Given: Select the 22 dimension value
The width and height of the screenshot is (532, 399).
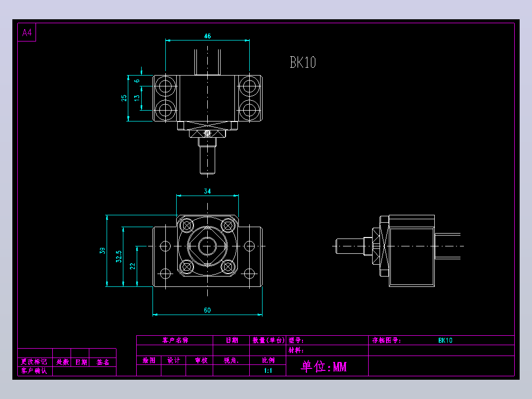Looking at the screenshot, I should click(132, 266).
